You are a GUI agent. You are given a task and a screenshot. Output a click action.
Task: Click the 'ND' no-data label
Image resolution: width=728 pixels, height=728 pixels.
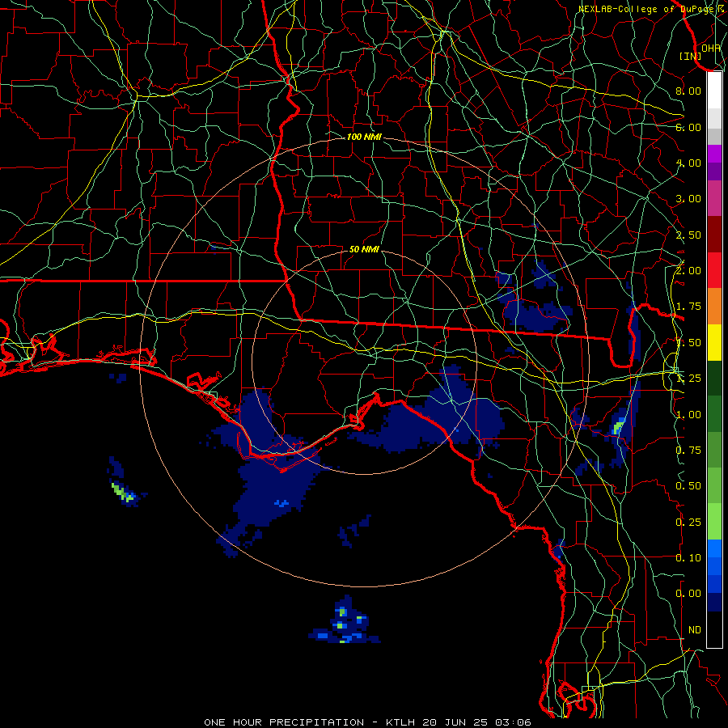[695, 630]
